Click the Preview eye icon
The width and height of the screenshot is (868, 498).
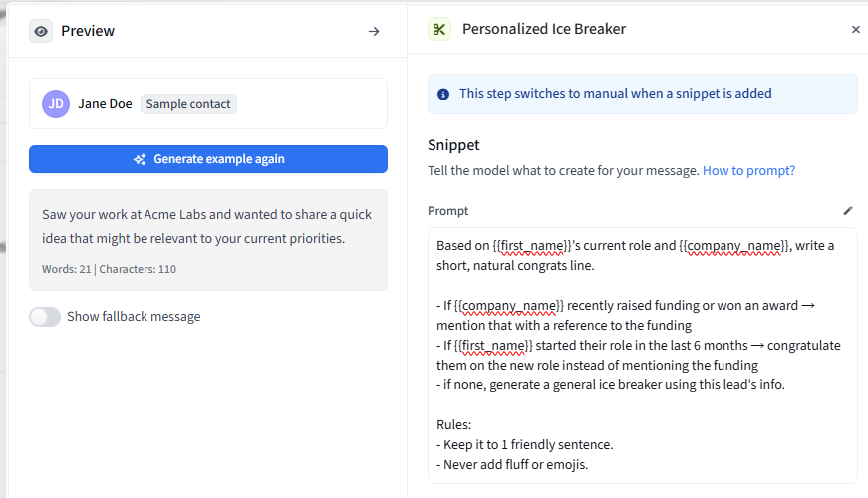(41, 31)
